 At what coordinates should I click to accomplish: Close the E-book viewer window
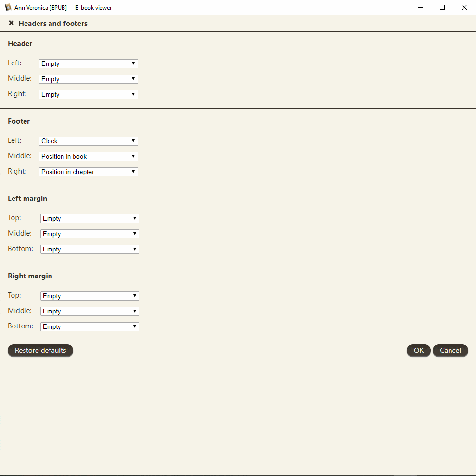pos(464,7)
